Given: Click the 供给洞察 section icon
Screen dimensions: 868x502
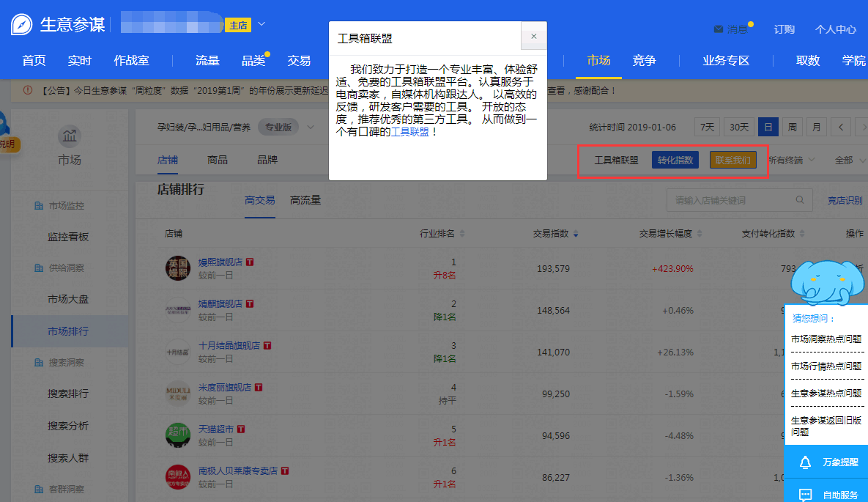Looking at the screenshot, I should pyautogui.click(x=39, y=267).
